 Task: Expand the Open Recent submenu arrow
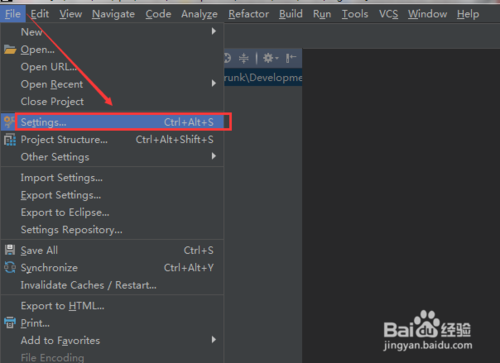214,83
